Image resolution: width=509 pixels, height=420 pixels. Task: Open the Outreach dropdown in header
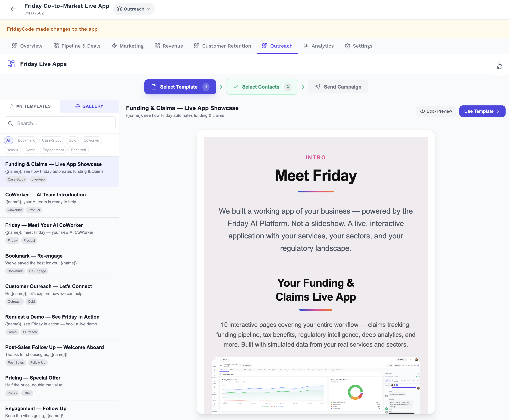pyautogui.click(x=134, y=9)
